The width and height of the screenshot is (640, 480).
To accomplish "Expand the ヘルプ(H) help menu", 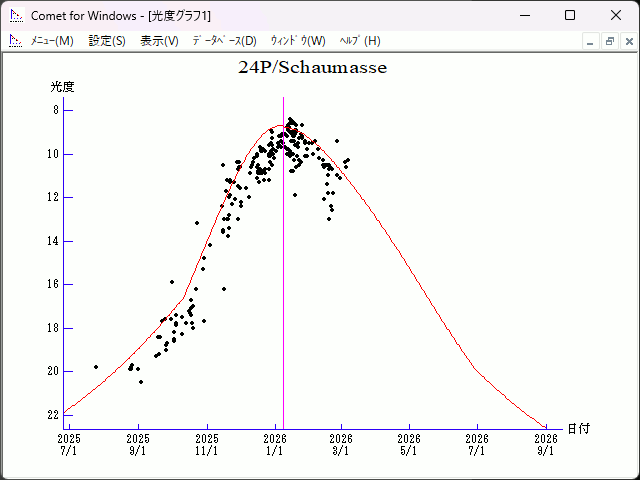I will (360, 41).
